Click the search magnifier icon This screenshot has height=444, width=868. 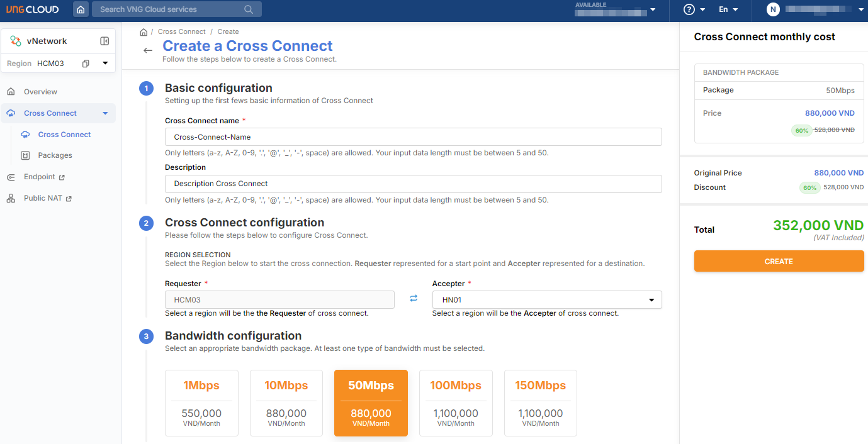click(x=249, y=9)
